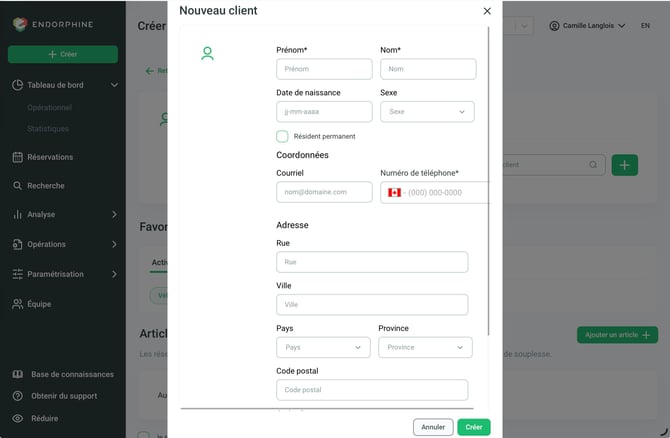Open Statistiques sub-item
Viewport: 670px width, 438px height.
(x=48, y=129)
